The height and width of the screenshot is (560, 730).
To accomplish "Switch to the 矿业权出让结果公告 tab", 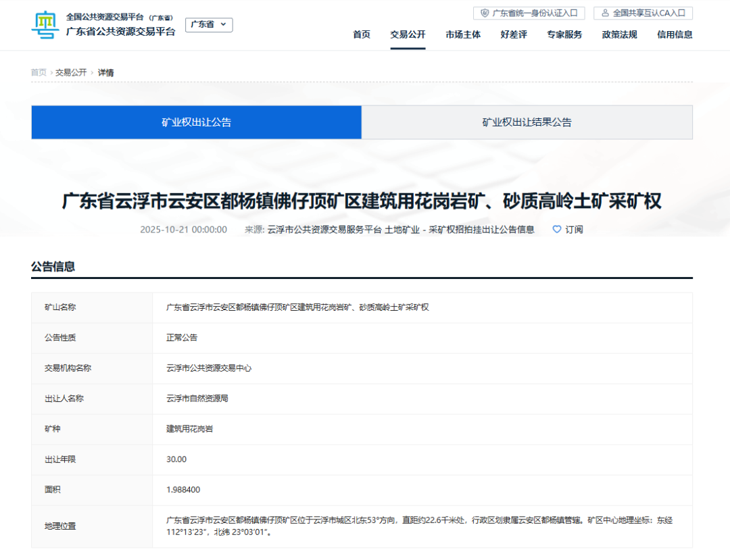I will [x=527, y=122].
